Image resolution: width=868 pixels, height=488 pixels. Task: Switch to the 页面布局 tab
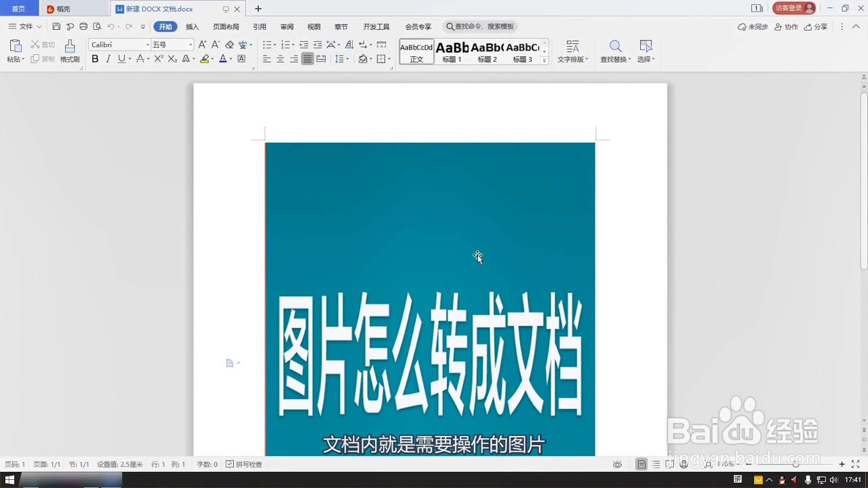(x=226, y=27)
